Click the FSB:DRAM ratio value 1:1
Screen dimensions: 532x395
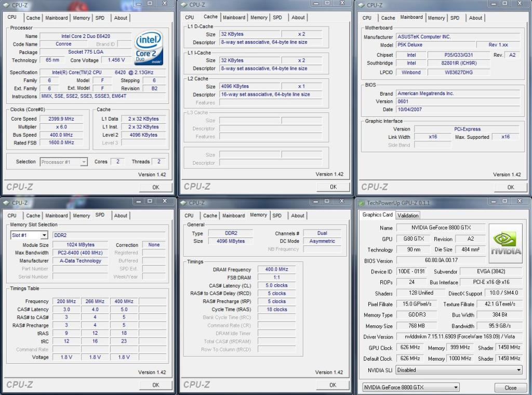coord(276,278)
